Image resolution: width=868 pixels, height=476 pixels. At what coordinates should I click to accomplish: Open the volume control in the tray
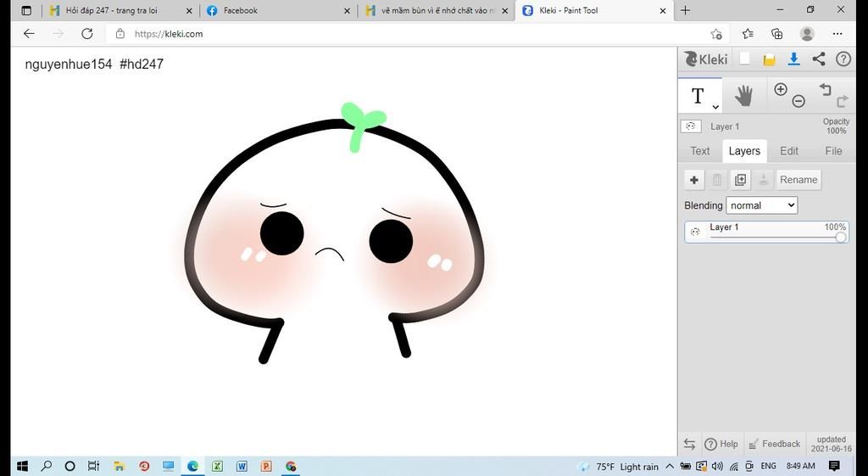(717, 466)
